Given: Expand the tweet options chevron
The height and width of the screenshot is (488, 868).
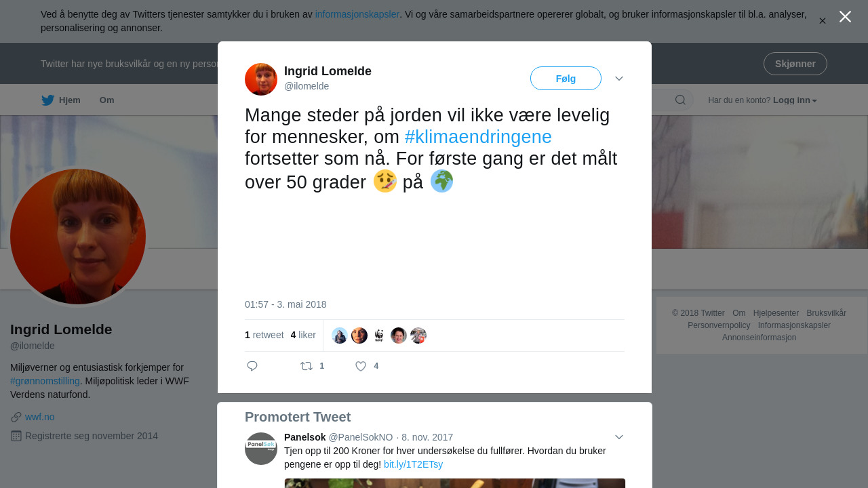Looking at the screenshot, I should tap(619, 79).
